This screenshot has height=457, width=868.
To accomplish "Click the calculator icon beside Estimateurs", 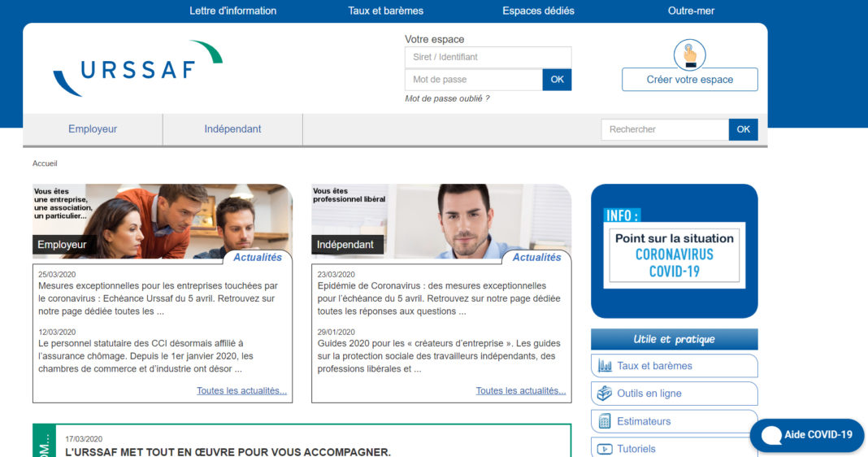I will pos(605,421).
